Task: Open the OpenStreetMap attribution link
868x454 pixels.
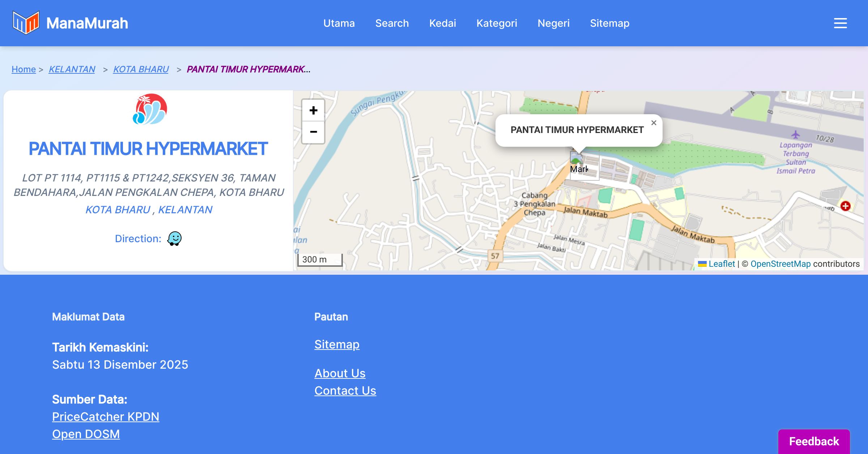Action: point(780,264)
